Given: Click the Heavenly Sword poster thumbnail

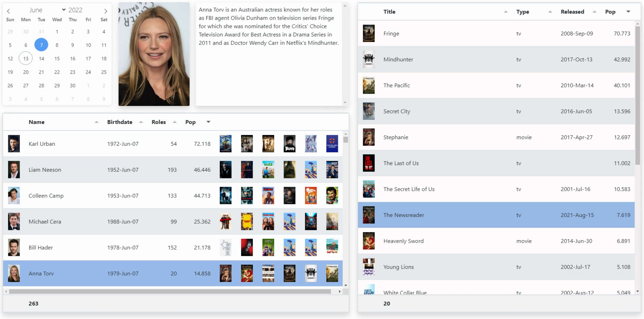Looking at the screenshot, I should (x=369, y=241).
